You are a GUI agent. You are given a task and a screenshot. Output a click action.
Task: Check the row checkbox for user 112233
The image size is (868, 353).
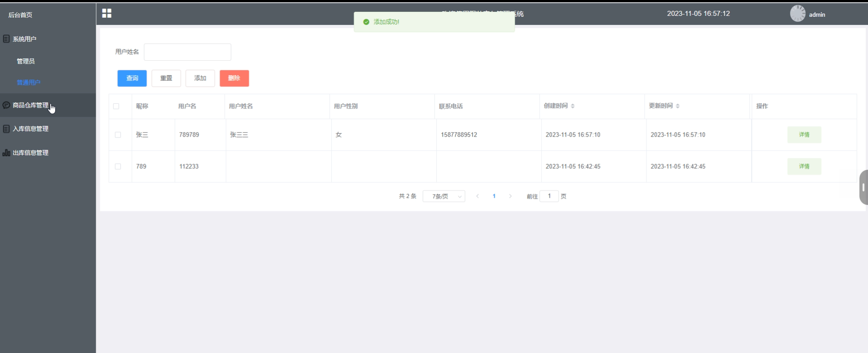[x=118, y=167]
